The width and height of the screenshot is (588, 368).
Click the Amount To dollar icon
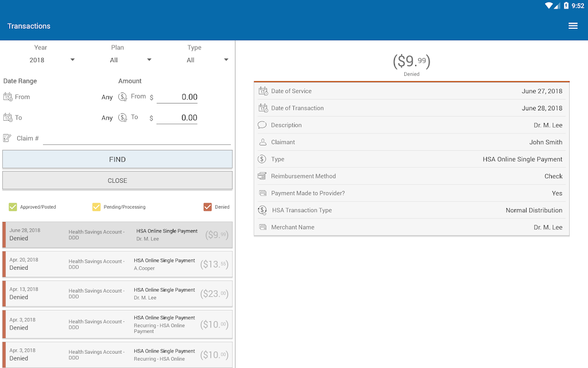[x=123, y=117]
